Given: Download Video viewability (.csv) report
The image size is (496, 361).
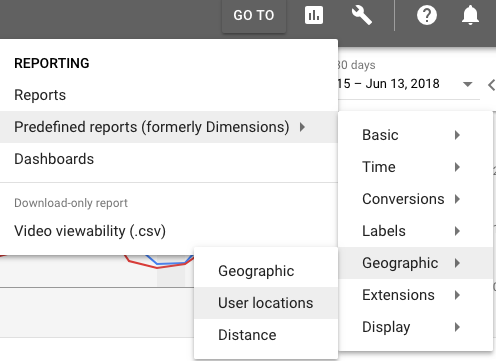Looking at the screenshot, I should [169, 231].
